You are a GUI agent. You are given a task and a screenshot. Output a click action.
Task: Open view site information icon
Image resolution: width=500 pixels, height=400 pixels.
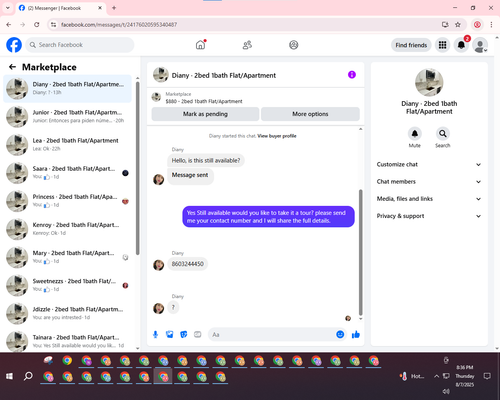coord(53,25)
